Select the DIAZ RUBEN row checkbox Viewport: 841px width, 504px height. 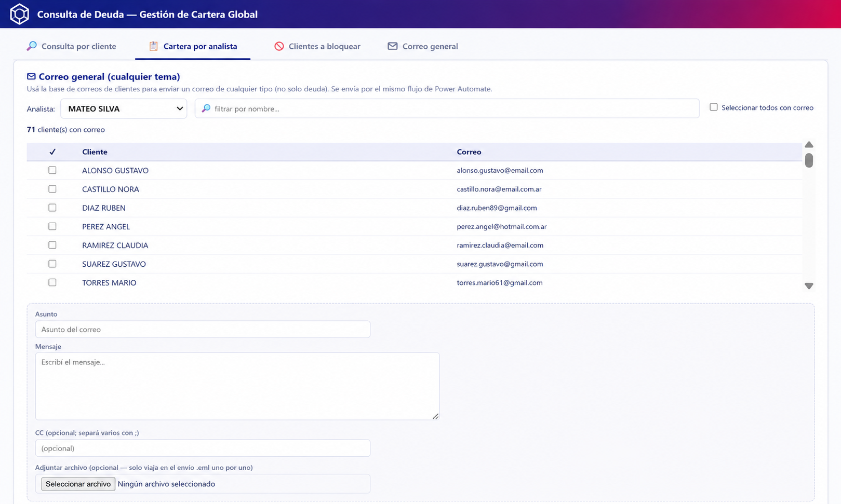point(52,208)
